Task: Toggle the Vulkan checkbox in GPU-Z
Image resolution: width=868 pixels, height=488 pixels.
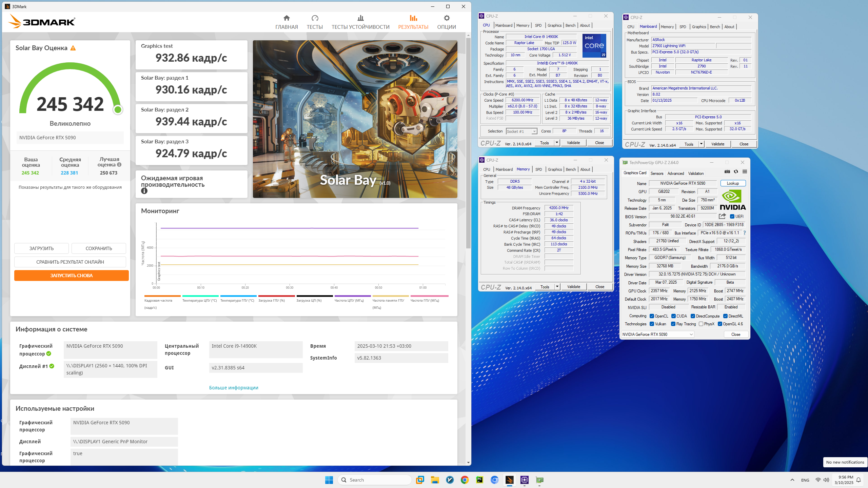Action: click(x=652, y=324)
